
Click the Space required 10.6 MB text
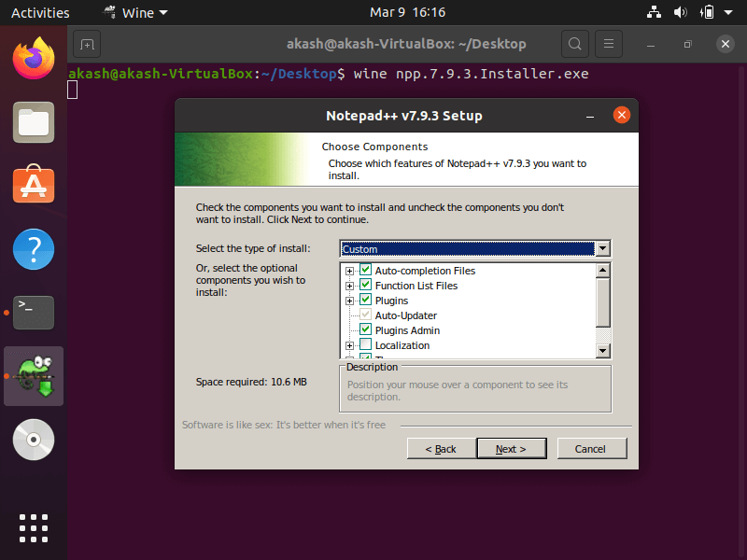pos(251,382)
